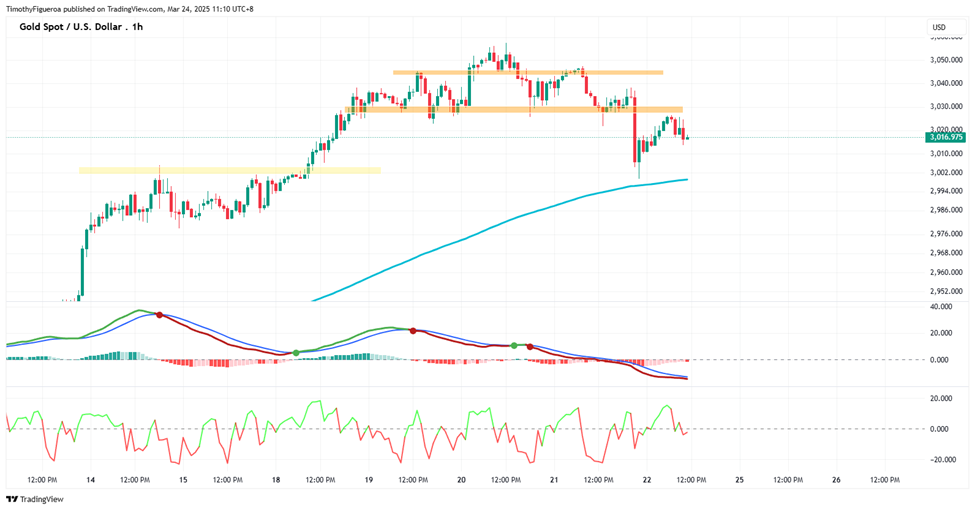Click the date label 14 on time axis
The height and width of the screenshot is (510, 975).
point(91,480)
